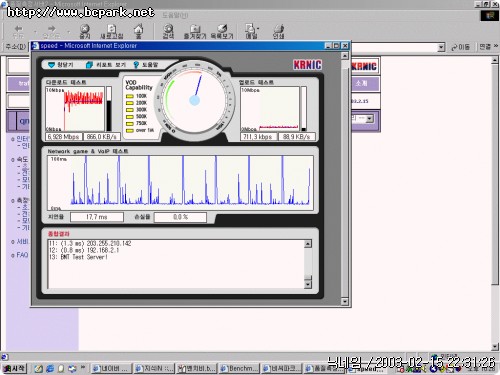Open the Home icon in toolbar
Image resolution: width=500 pixels, height=375 pixels.
(x=138, y=28)
